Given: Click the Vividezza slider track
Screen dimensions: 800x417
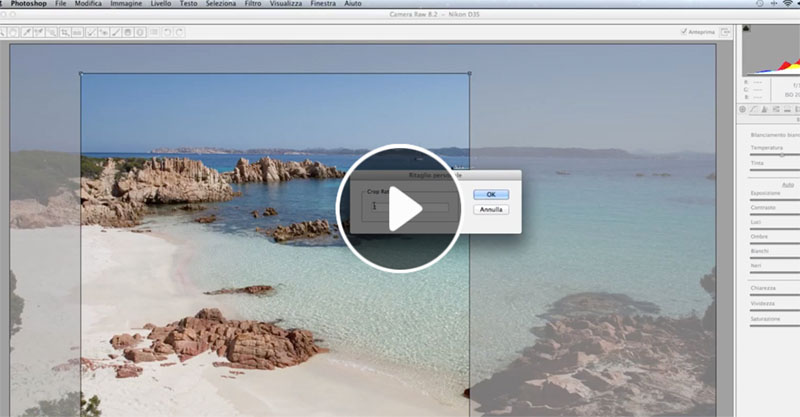Looking at the screenshot, I should pyautogui.click(x=775, y=310).
